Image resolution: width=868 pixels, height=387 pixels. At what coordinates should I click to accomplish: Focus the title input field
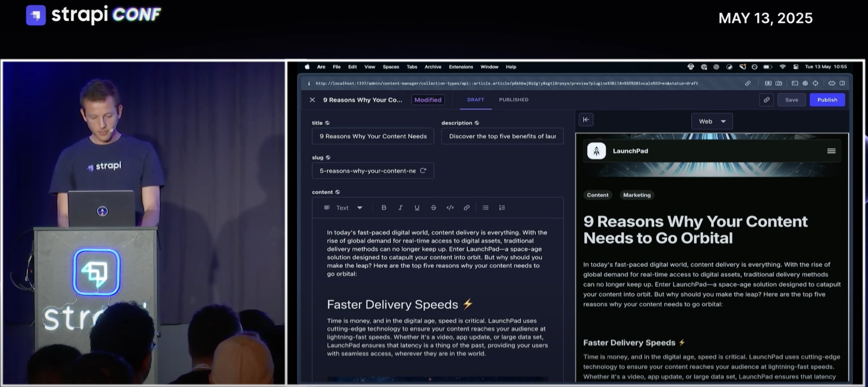tap(373, 136)
